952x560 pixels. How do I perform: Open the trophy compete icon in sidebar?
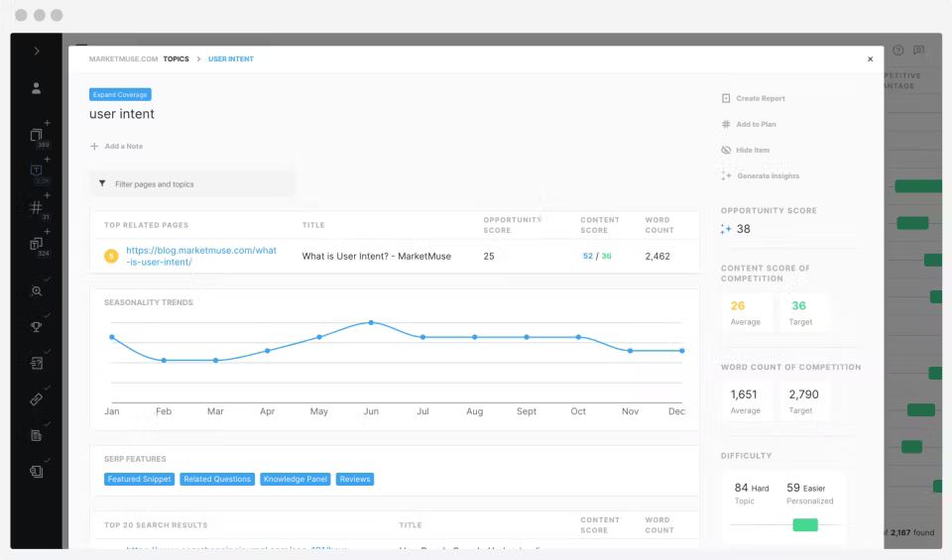37,327
